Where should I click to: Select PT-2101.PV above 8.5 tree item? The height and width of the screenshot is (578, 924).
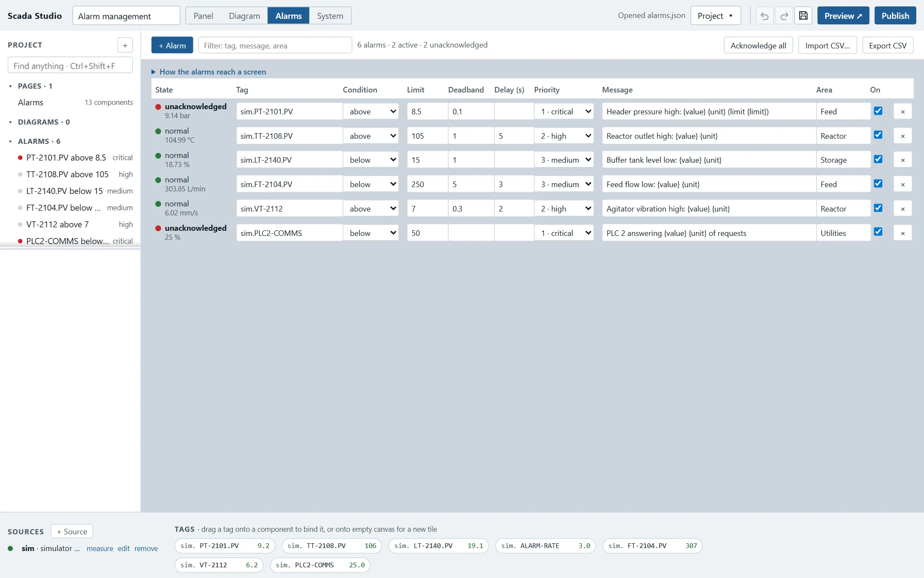click(x=75, y=158)
